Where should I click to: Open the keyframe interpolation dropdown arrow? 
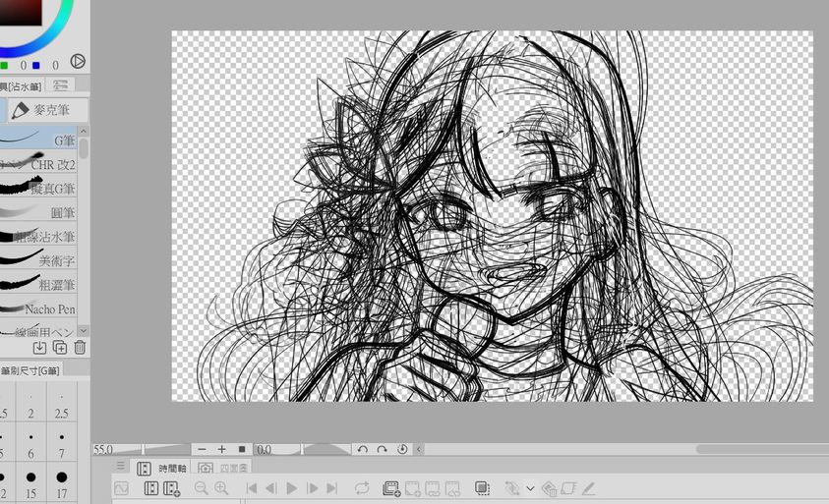click(x=530, y=488)
